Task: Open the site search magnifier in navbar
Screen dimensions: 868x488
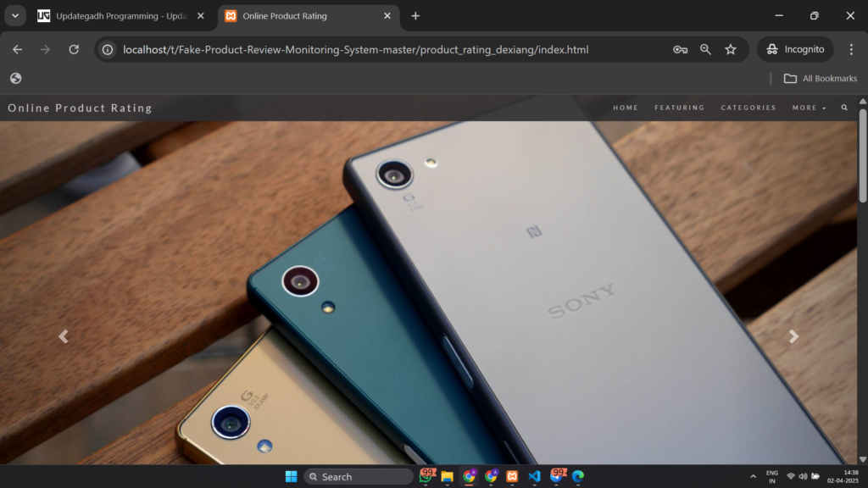Action: coord(844,108)
